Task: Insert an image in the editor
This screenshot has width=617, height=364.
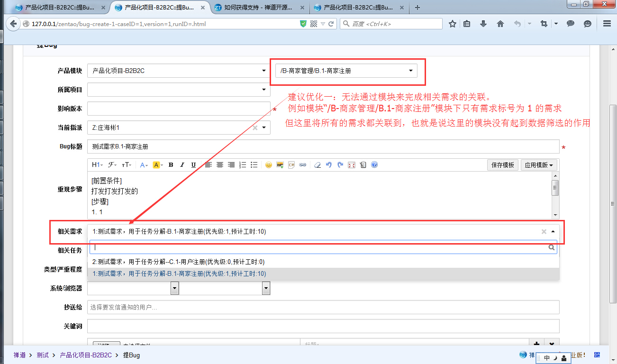Action: coord(280,165)
